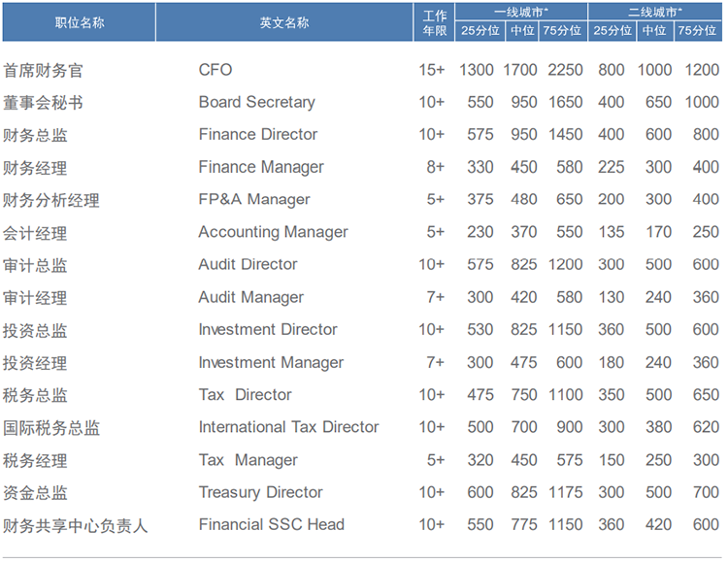
Task: Select the 国际税务总监 row label
Action: (51, 427)
